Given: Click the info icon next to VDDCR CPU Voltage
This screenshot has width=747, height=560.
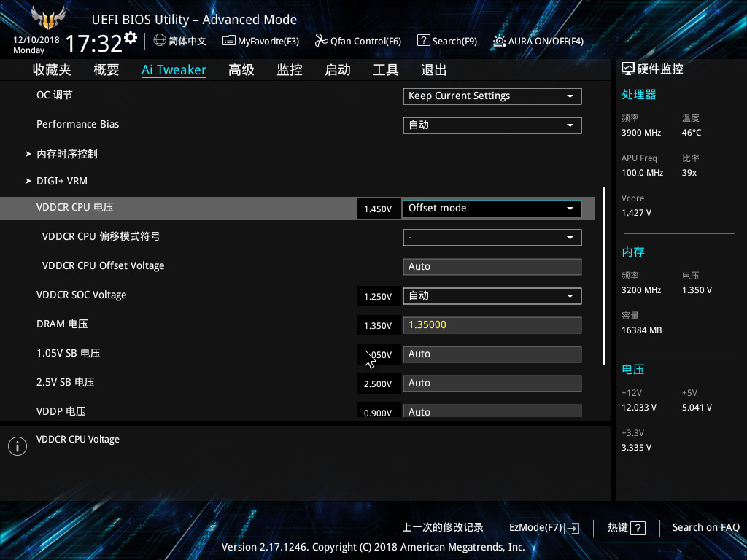Looking at the screenshot, I should 17,446.
